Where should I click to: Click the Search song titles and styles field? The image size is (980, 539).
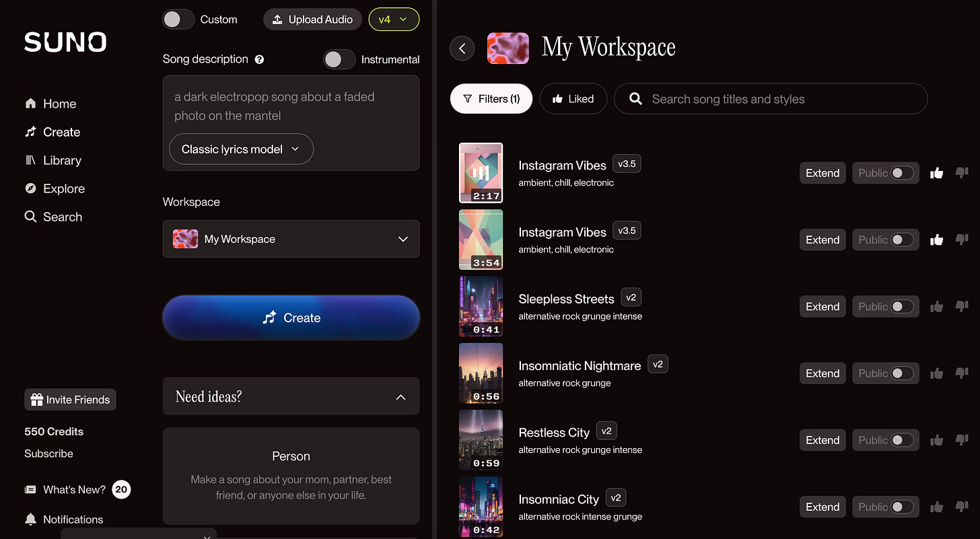[771, 99]
